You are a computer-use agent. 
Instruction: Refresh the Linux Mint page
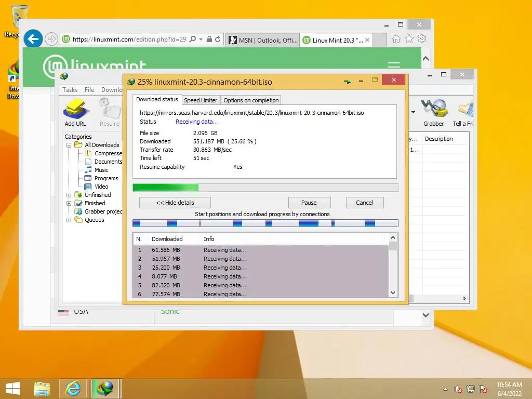(x=218, y=39)
